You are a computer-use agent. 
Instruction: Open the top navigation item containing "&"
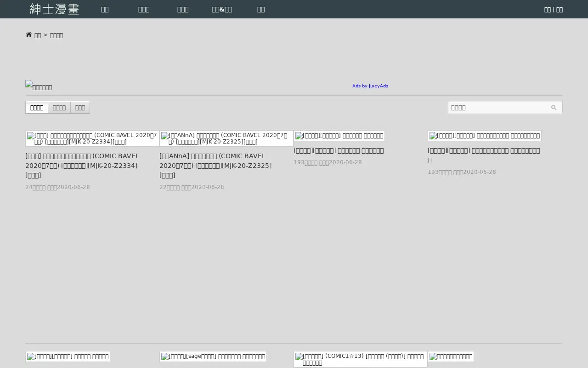[222, 10]
